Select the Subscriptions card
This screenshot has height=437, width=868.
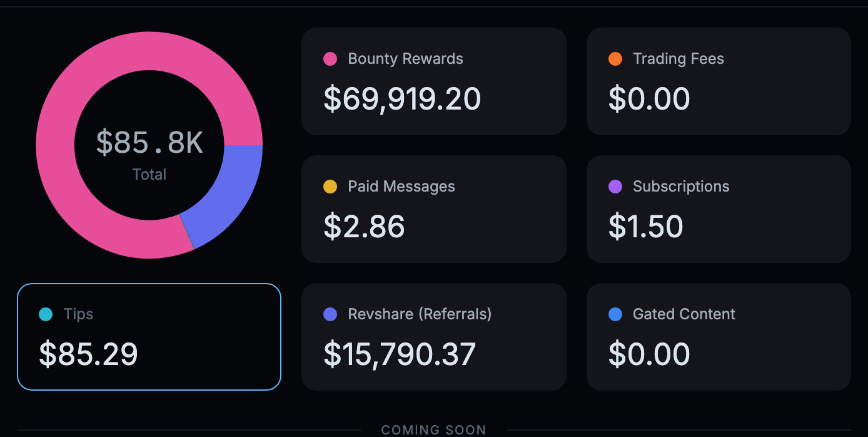point(719,209)
